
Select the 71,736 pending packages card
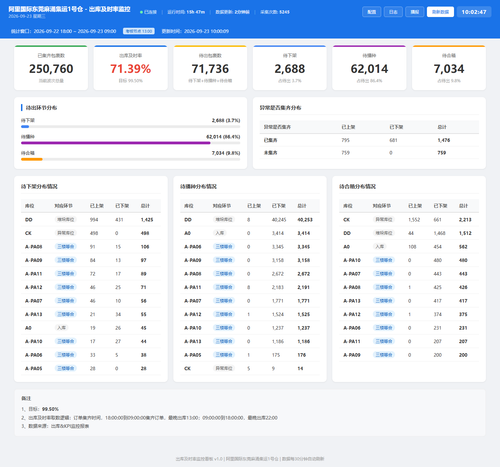point(210,68)
